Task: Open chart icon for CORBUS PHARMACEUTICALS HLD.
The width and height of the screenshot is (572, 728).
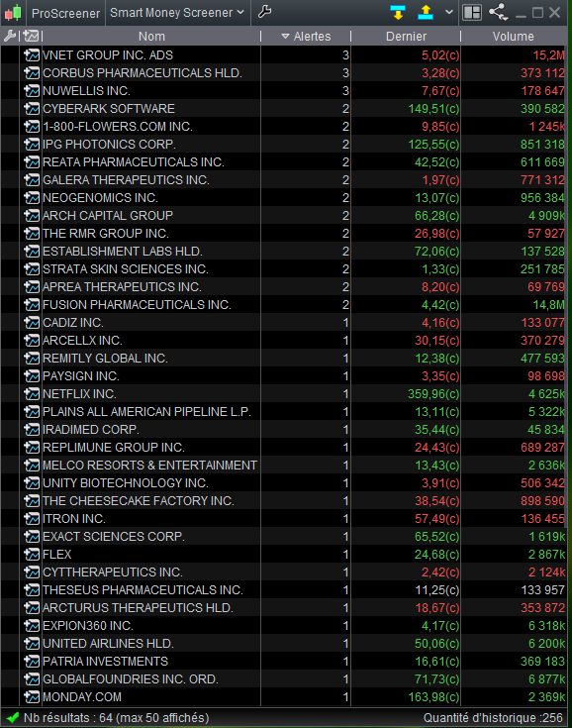Action: pos(32,73)
